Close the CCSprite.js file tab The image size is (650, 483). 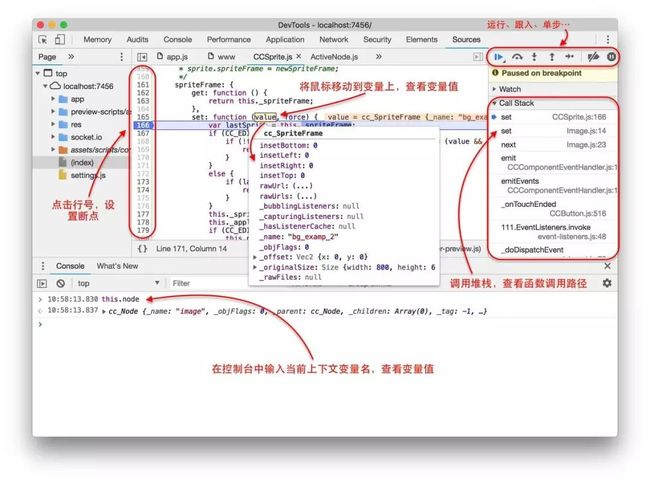(x=298, y=56)
